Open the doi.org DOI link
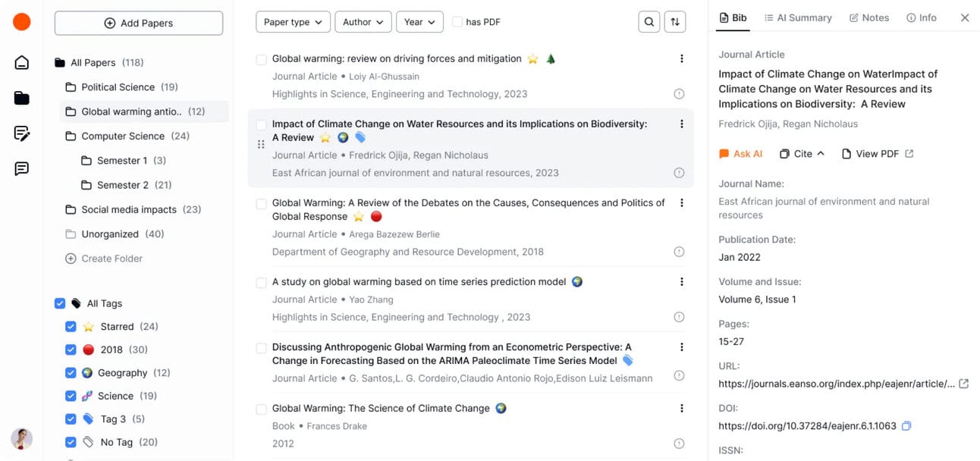 (x=808, y=426)
